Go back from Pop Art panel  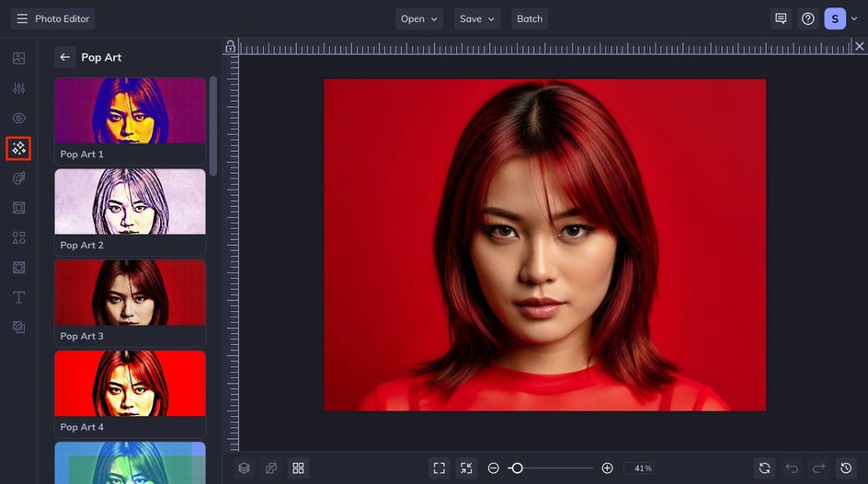point(64,57)
